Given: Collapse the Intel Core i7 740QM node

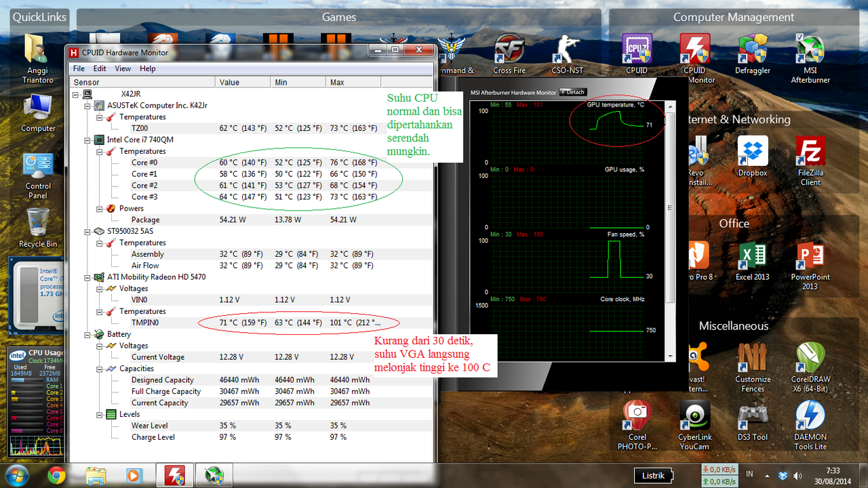Looking at the screenshot, I should [87, 140].
